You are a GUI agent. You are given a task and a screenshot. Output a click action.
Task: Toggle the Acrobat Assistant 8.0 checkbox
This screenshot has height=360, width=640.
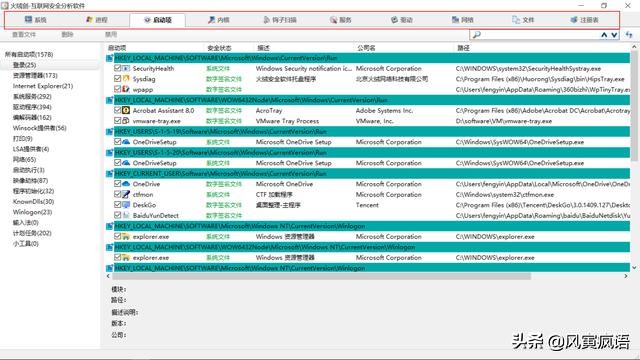point(118,110)
